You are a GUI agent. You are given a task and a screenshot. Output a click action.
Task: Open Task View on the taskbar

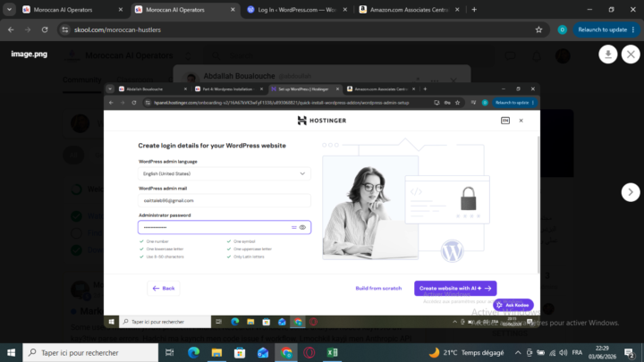coord(169,352)
